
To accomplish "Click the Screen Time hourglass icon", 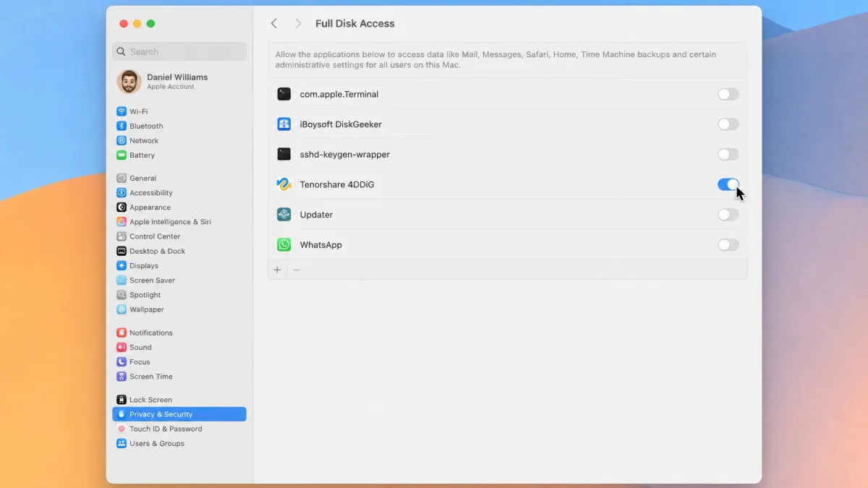I will click(x=122, y=376).
